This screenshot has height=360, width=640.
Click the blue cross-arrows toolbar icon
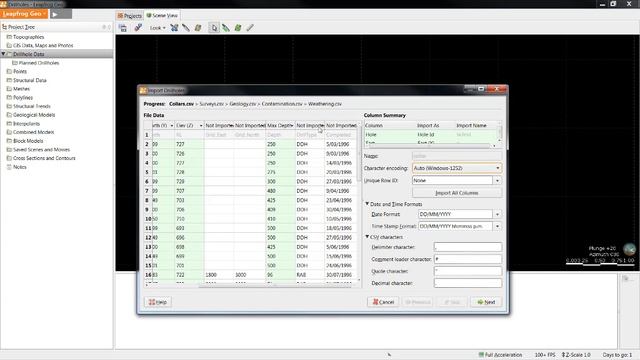tap(174, 28)
